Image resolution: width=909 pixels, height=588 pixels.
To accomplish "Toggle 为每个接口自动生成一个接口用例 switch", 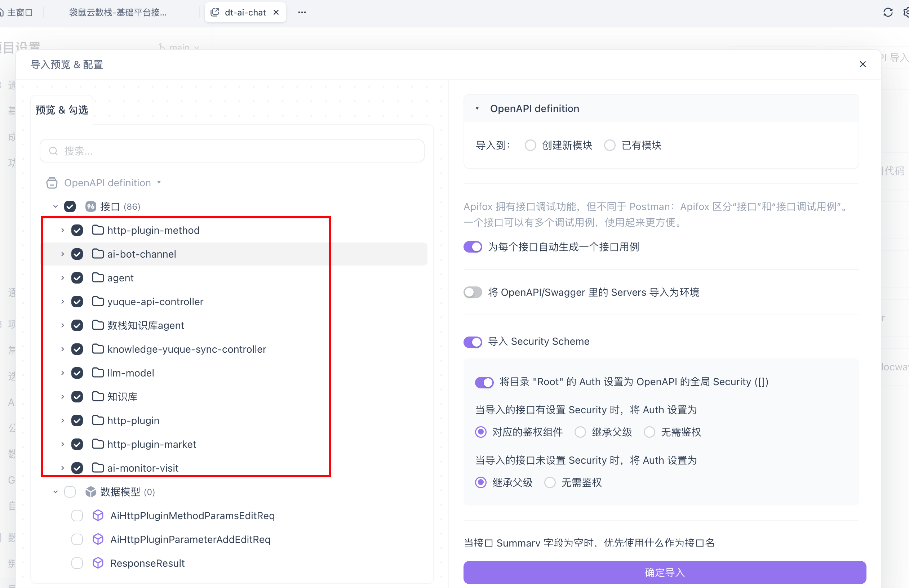I will point(473,247).
